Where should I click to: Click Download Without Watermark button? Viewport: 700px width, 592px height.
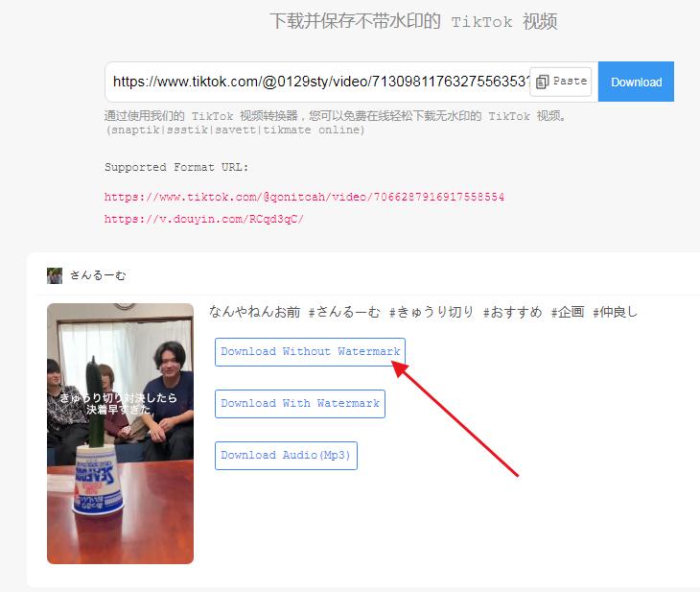(x=310, y=352)
